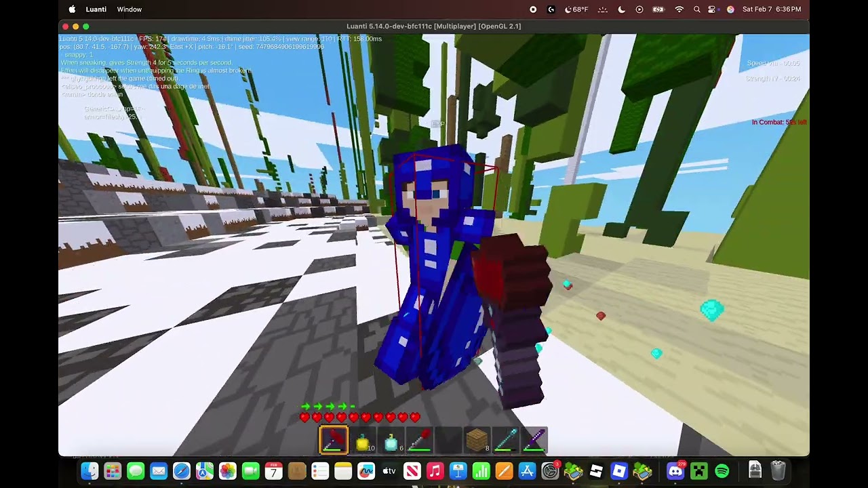Open the Window menu
This screenshot has width=868, height=488.
(129, 9)
